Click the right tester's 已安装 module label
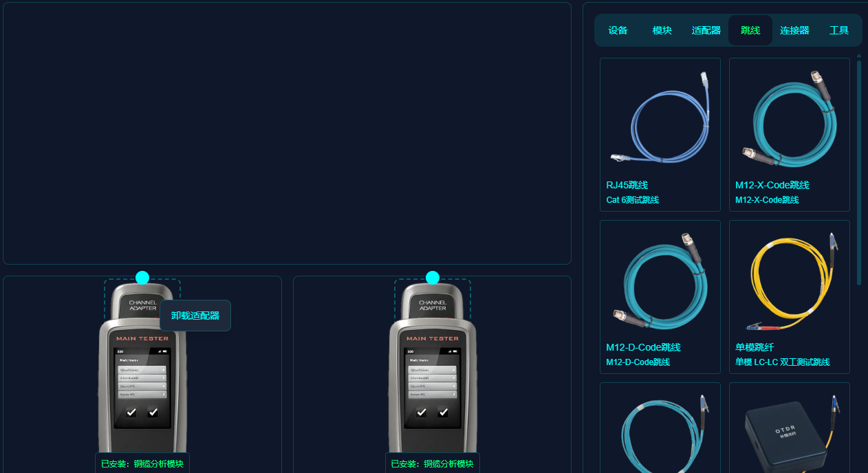The height and width of the screenshot is (473, 868). click(433, 463)
